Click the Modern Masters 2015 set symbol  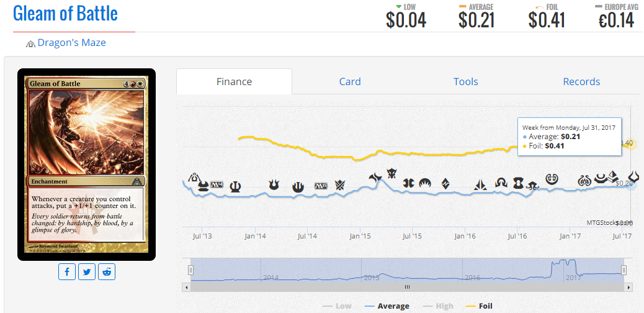[x=408, y=183]
